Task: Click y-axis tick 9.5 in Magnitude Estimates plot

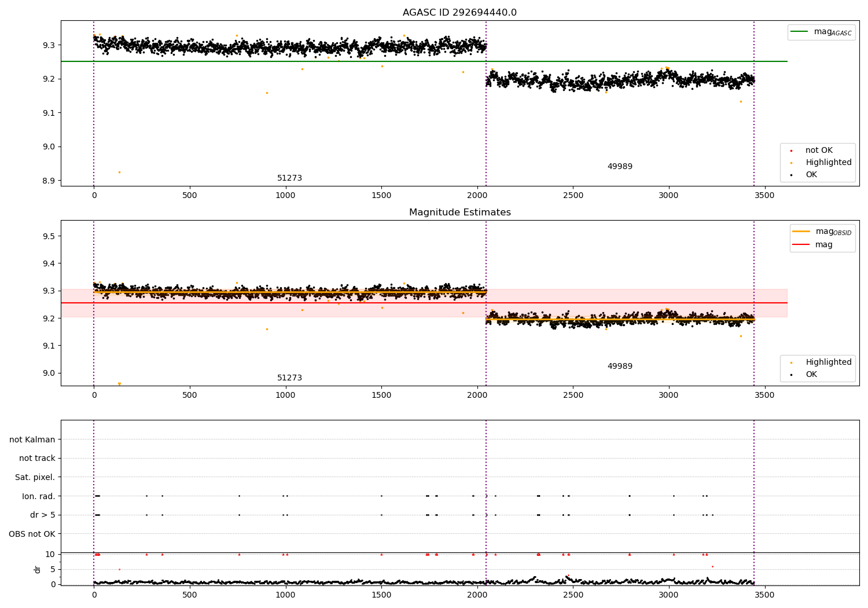Action: [47, 236]
